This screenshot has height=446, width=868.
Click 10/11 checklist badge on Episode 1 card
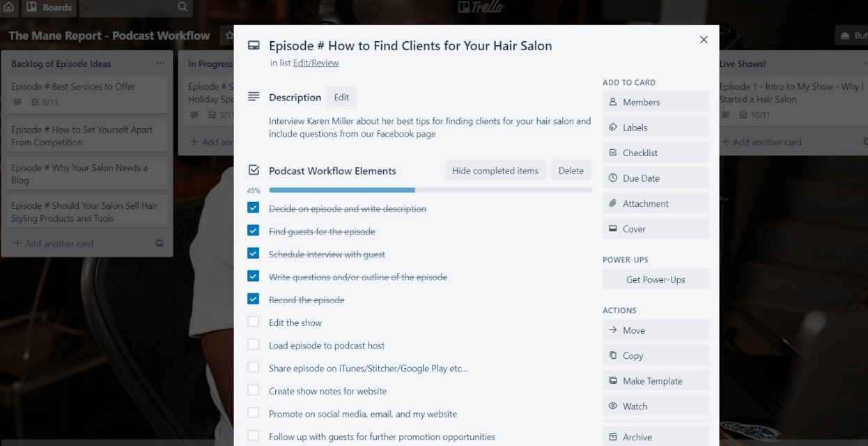[756, 115]
